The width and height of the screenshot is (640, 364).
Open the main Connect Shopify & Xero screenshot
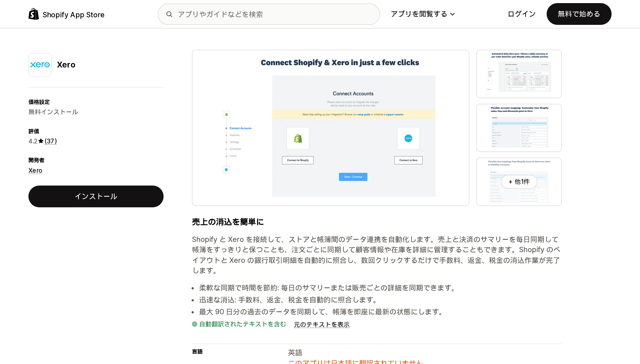point(330,128)
